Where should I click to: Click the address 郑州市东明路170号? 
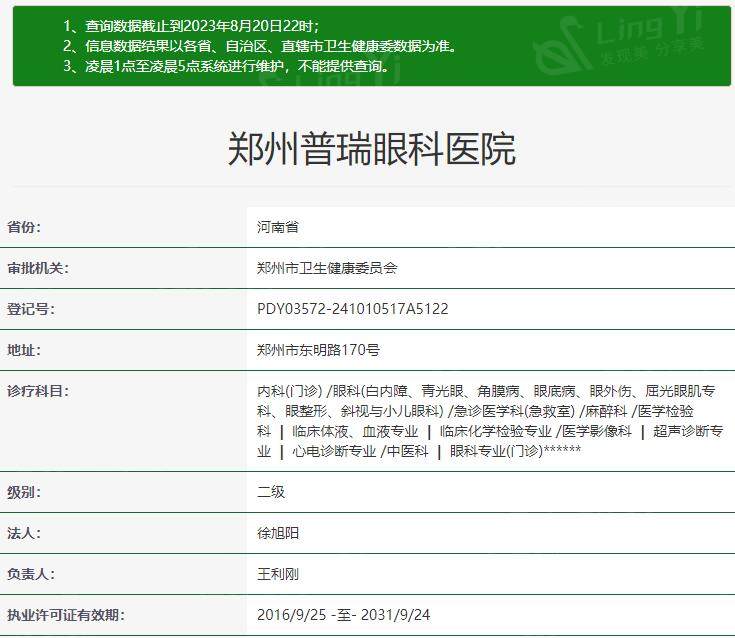pos(318,350)
